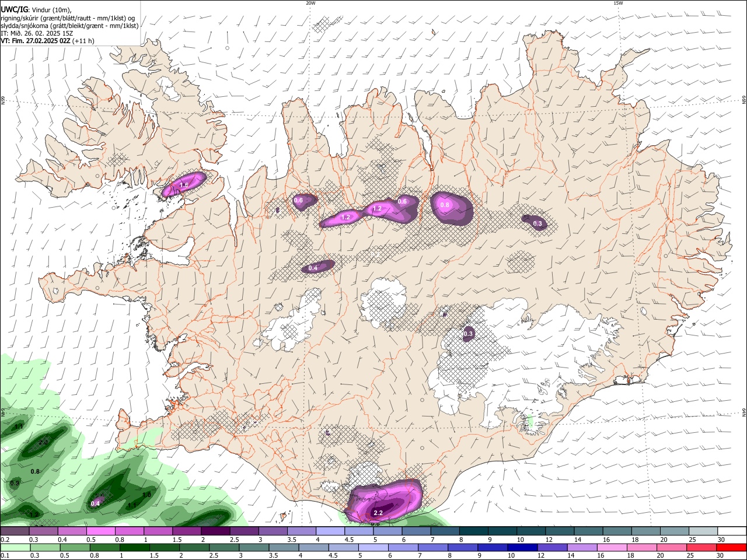747x560 pixels.
Task: Click the 'UWC/IG: Vindur (10m),' title line
Action: click(36, 10)
